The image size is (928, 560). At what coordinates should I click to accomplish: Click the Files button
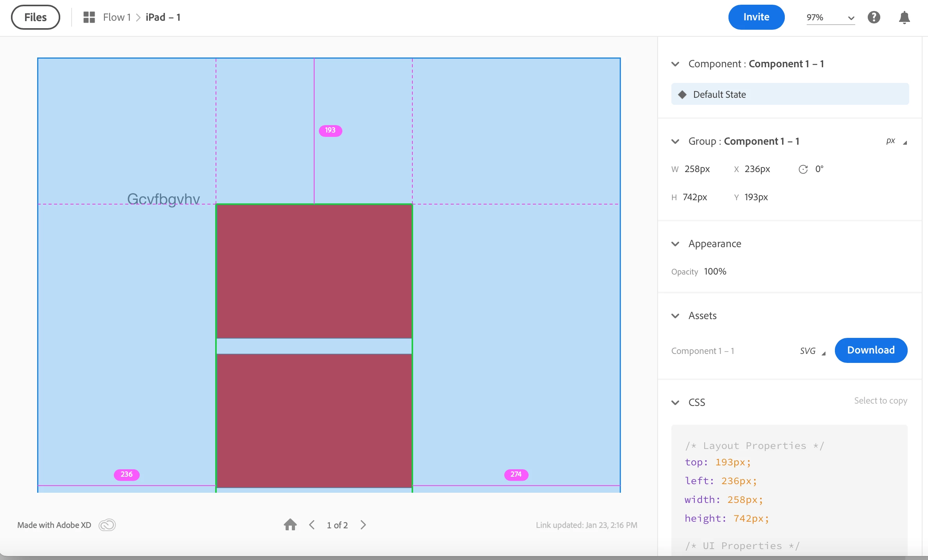coord(36,17)
